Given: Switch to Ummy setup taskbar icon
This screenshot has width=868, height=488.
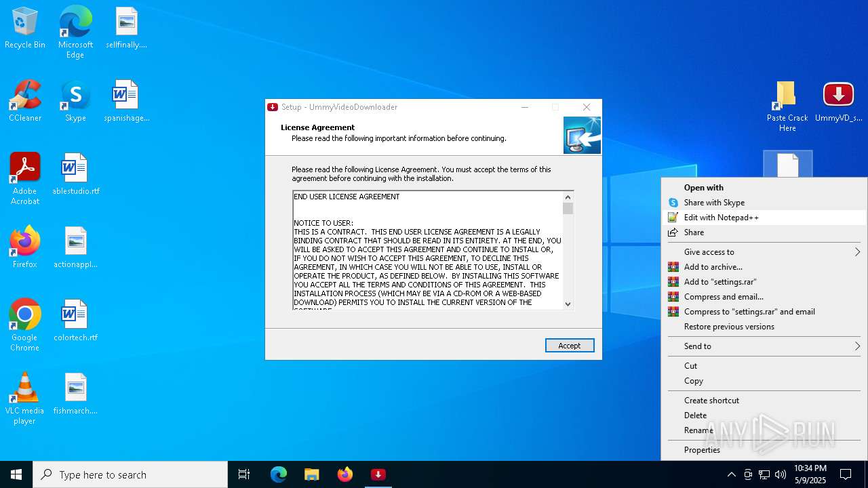Looking at the screenshot, I should [x=378, y=474].
